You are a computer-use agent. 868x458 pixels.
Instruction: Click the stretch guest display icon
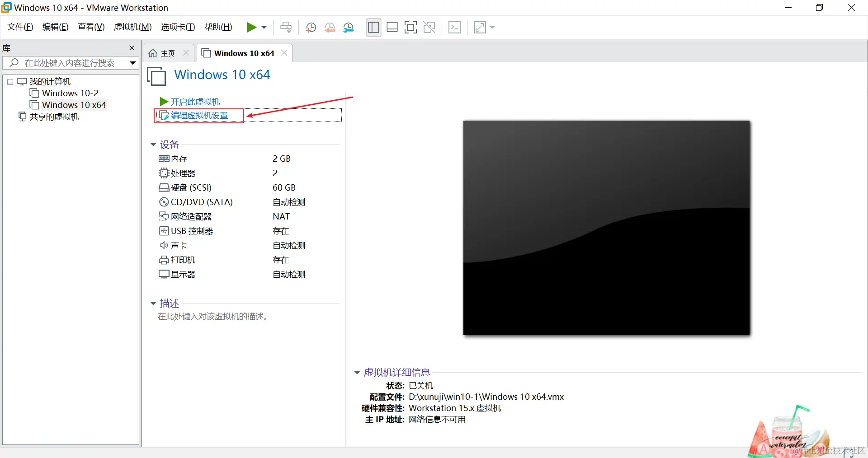point(480,28)
